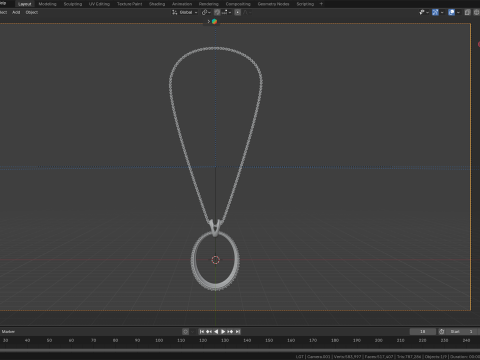Jump to the first frame

click(202, 331)
